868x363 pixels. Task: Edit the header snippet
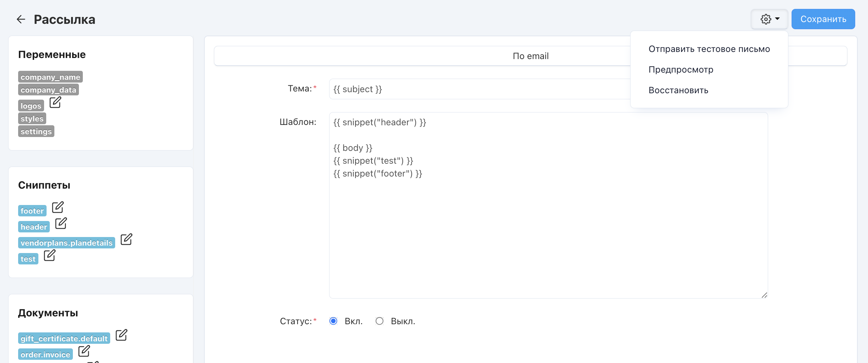61,223
